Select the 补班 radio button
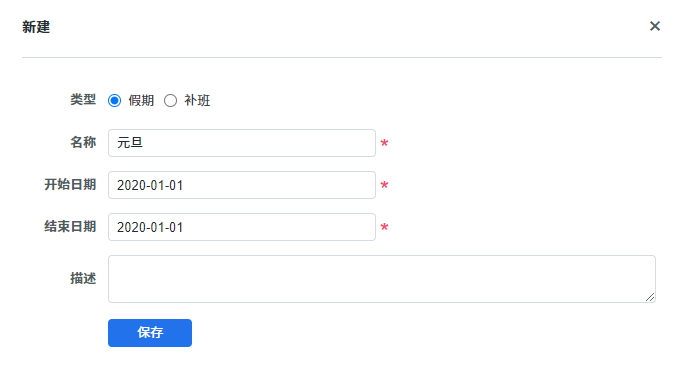 point(170,101)
